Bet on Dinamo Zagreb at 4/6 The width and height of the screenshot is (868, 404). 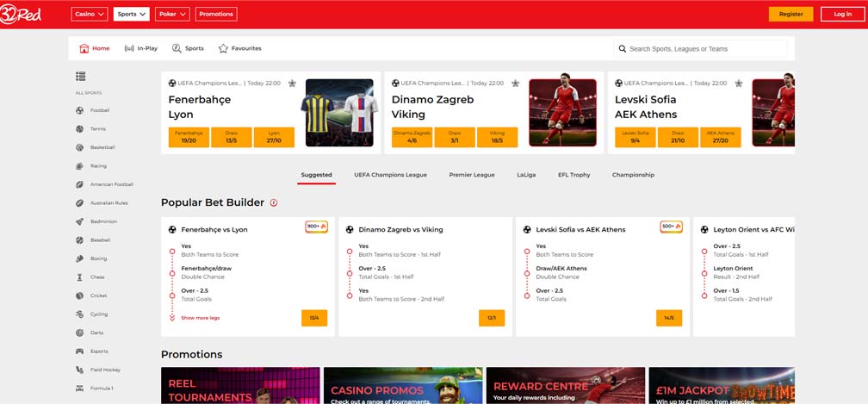(412, 137)
